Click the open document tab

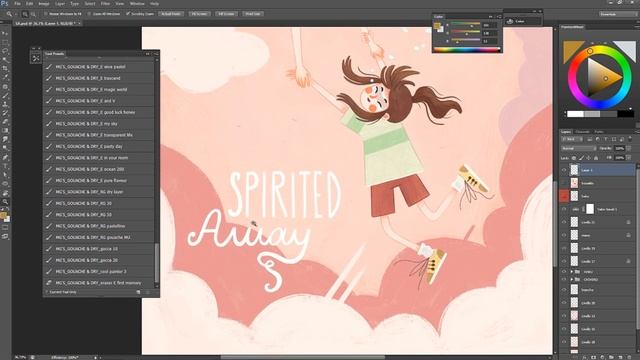point(47,23)
